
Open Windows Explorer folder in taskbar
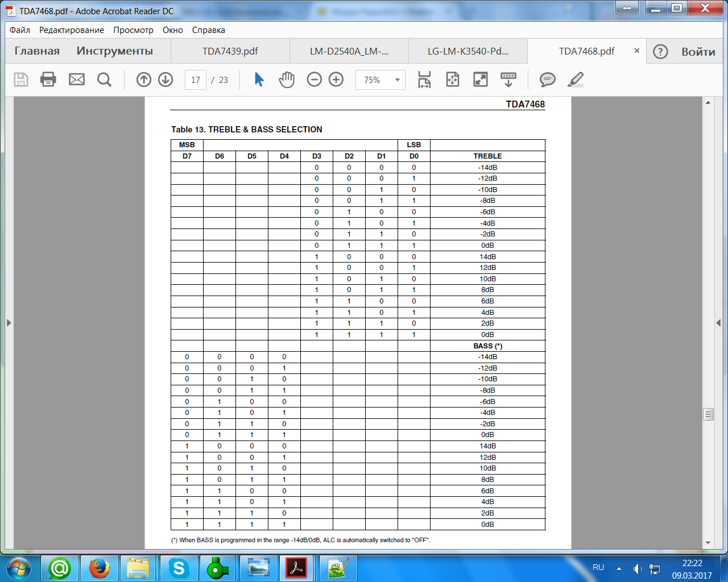[138, 568]
